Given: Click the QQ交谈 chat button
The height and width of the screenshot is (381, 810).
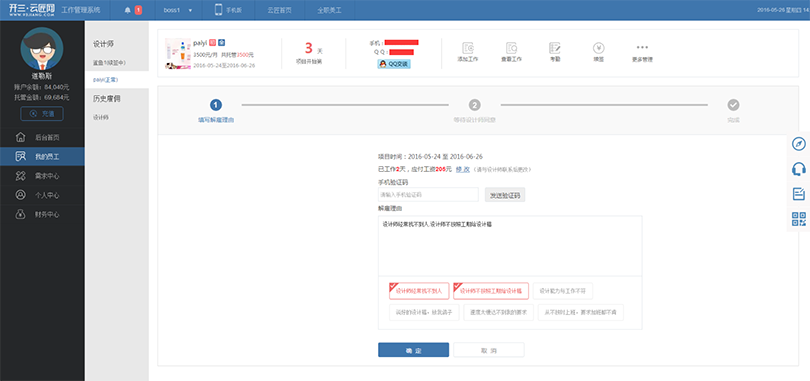Looking at the screenshot, I should pyautogui.click(x=394, y=64).
